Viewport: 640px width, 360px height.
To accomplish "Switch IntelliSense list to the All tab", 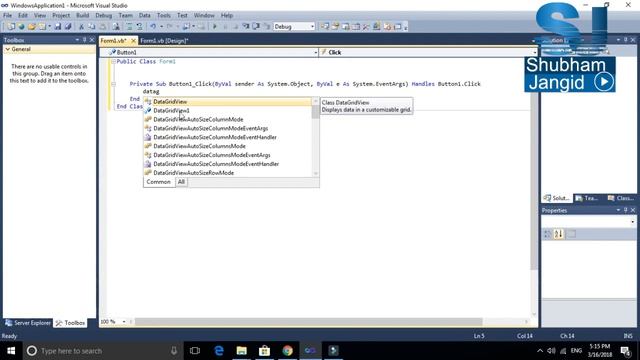I will point(181,182).
